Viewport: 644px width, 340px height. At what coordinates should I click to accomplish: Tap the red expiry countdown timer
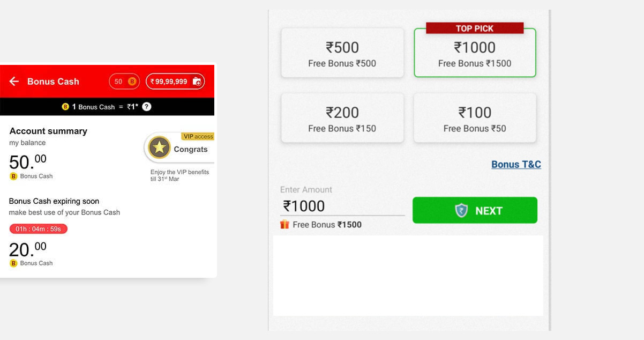(x=38, y=229)
